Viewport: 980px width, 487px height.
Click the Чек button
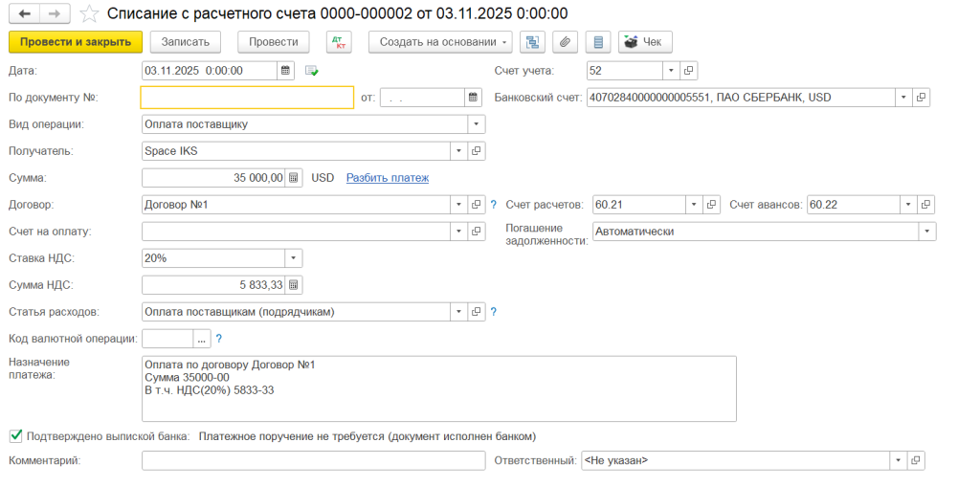[645, 42]
